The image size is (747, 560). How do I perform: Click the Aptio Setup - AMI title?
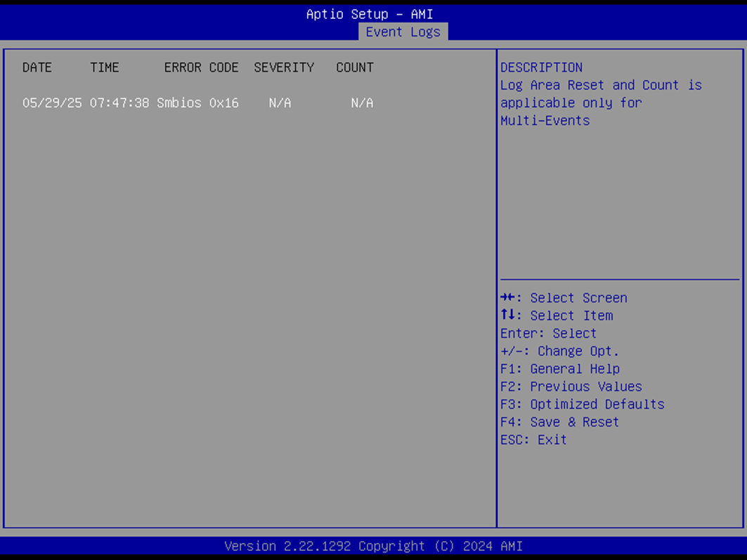(x=370, y=14)
